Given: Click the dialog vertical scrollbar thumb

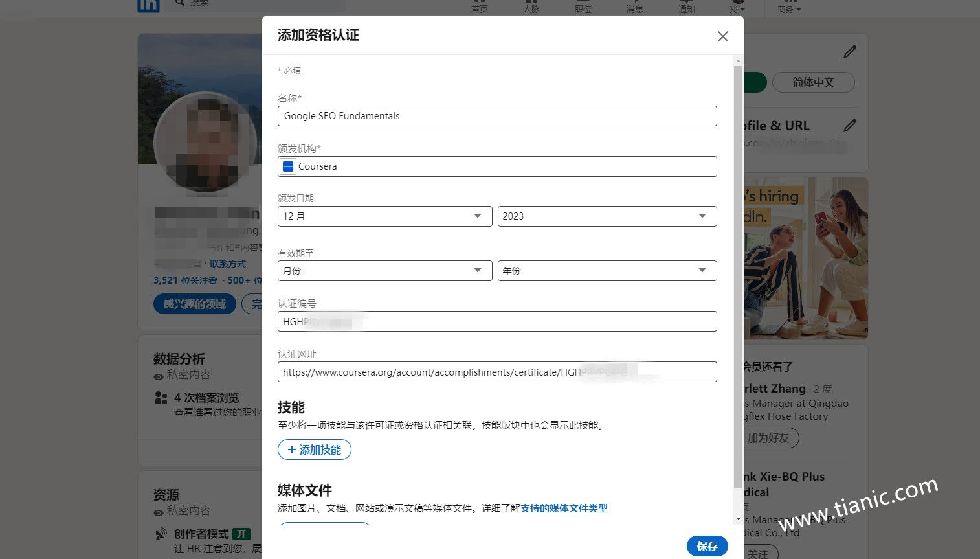Looking at the screenshot, I should (738, 277).
